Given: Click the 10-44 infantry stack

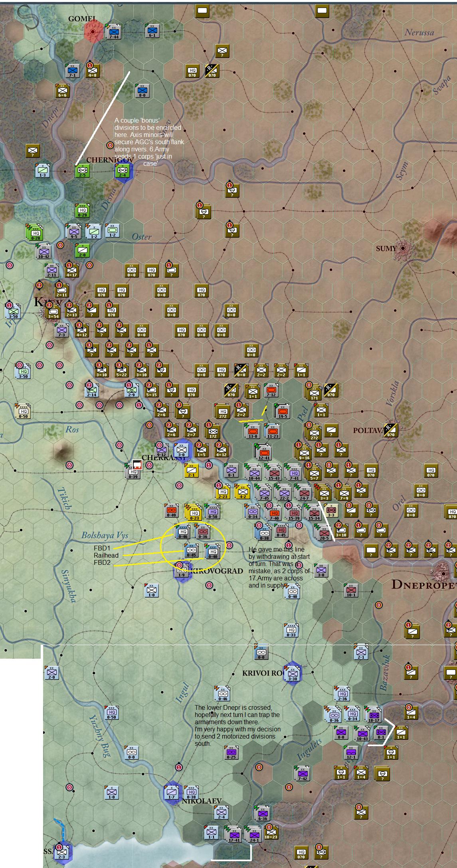Looking at the screenshot, I should click(x=253, y=473).
